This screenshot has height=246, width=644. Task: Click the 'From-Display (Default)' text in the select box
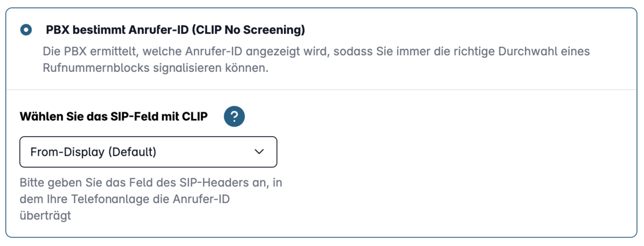click(93, 152)
